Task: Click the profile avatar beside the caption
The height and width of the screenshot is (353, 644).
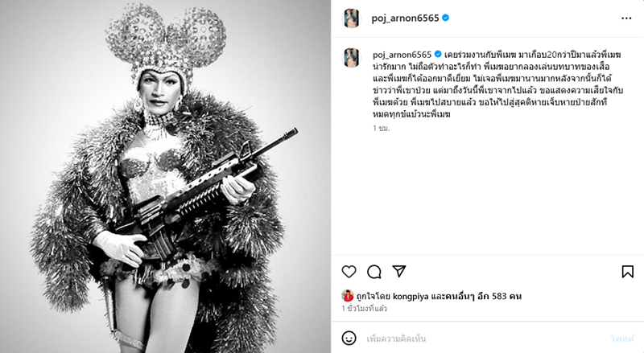Action: (352, 57)
